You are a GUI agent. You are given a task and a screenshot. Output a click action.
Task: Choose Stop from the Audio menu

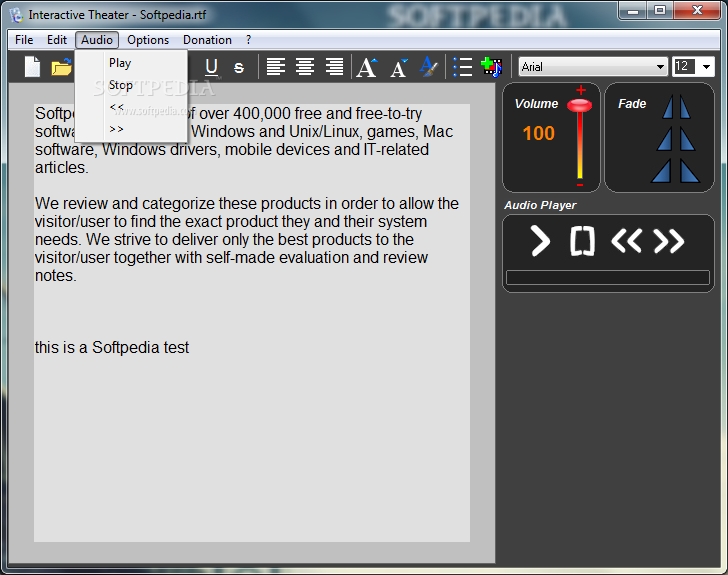click(x=131, y=85)
